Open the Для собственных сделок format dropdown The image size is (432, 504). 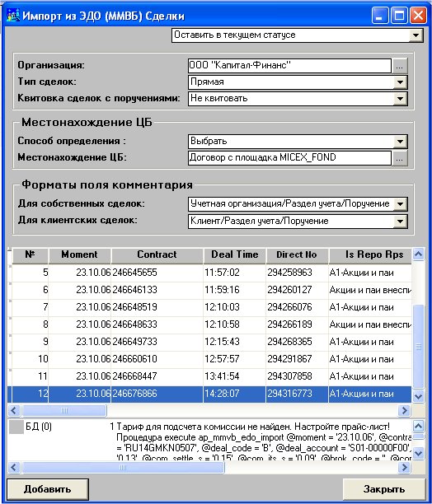coord(400,204)
